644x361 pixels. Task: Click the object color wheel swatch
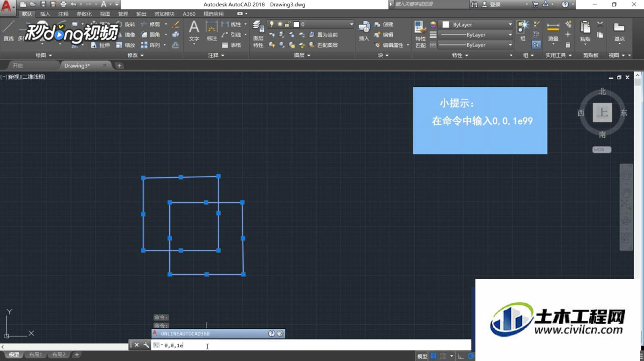pos(433,24)
